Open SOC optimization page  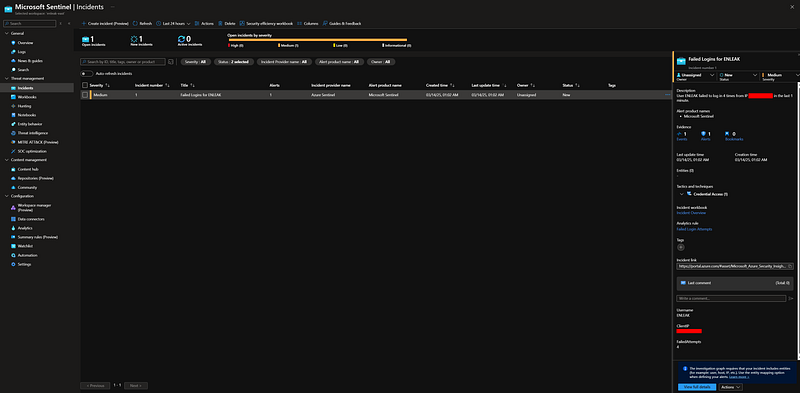pos(32,151)
